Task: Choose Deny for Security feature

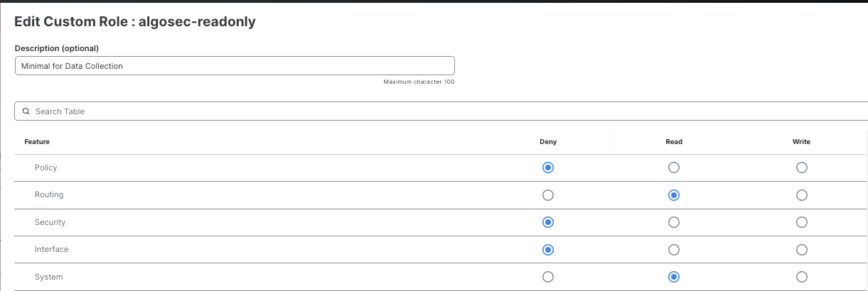Action: point(547,222)
